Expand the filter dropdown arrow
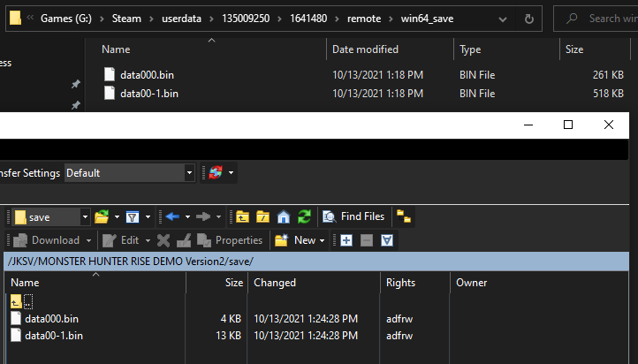Screen dimensions: 638x364 (x=148, y=216)
